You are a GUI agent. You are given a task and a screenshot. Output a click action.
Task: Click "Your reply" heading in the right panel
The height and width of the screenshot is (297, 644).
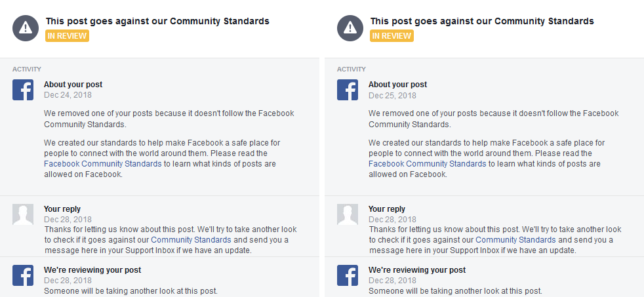pyautogui.click(x=387, y=209)
